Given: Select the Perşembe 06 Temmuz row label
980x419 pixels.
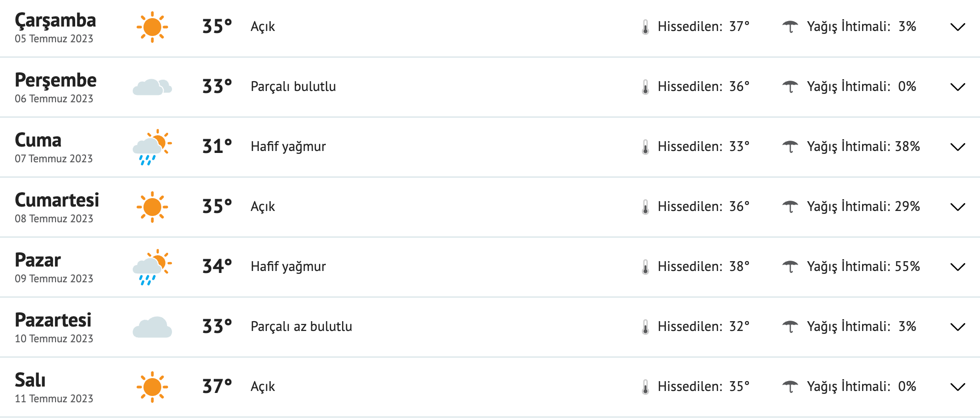Looking at the screenshot, I should coord(55,87).
